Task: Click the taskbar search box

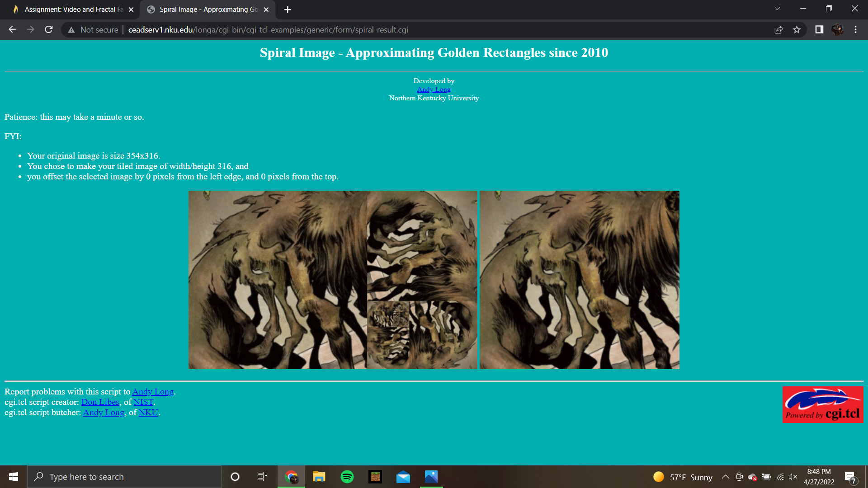Action: point(124,477)
